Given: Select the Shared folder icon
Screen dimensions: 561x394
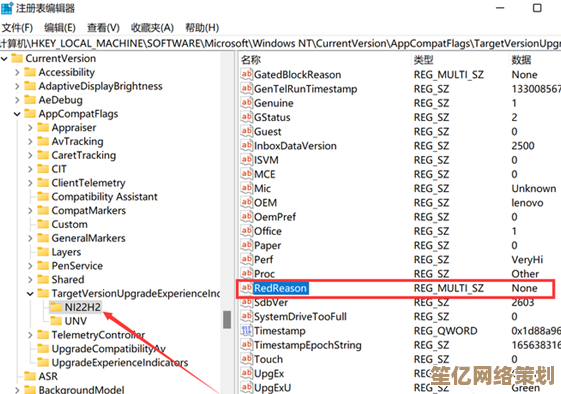Looking at the screenshot, I should pyautogui.click(x=43, y=279).
